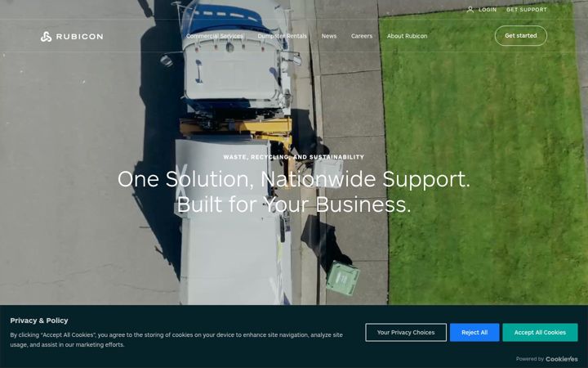588x368 pixels.
Task: Click the CookieYes powered-by link
Action: pyautogui.click(x=562, y=359)
